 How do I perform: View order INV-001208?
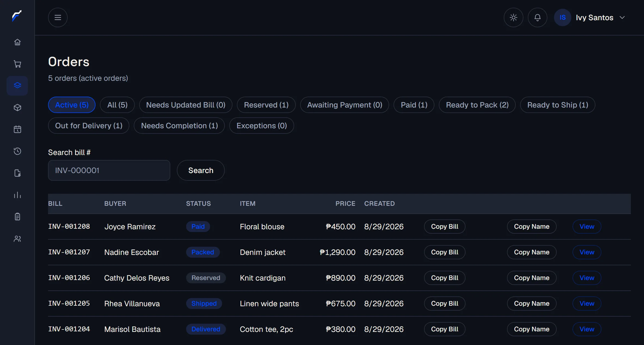(x=587, y=227)
